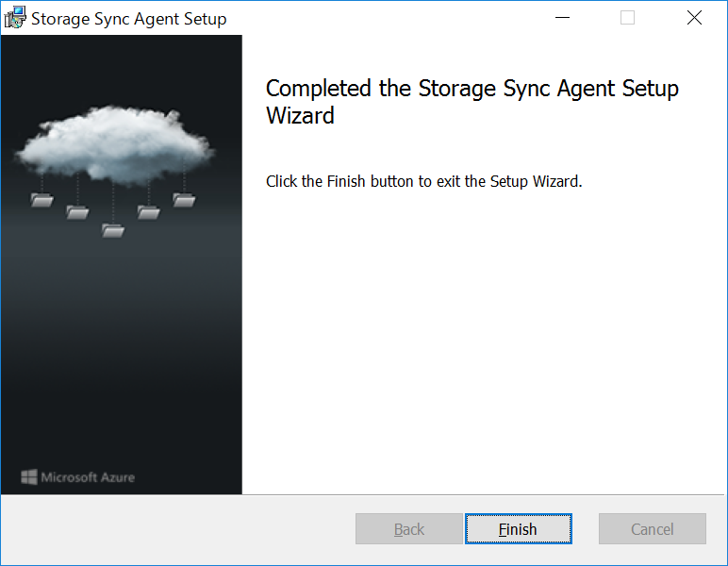This screenshot has height=566, width=728.
Task: Minimize the Storage Sync Agent Setup window
Action: pos(563,18)
